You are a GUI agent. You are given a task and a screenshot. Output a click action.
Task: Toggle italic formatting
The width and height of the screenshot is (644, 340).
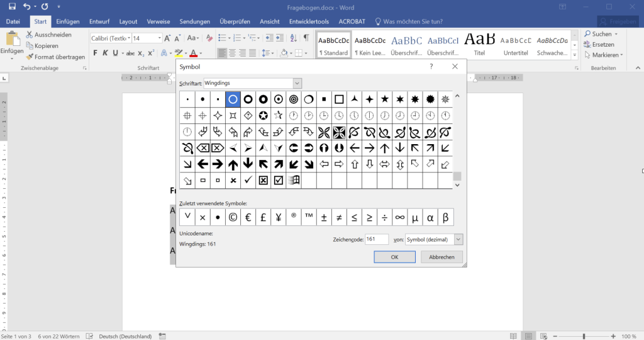(105, 53)
